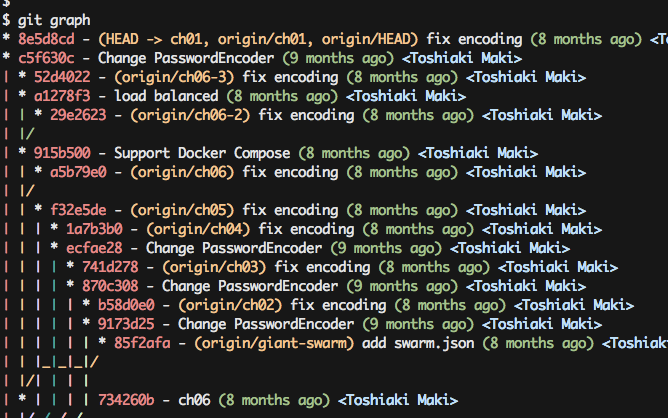Select the c5f630c commit hash
Viewport: 668px width, 418px height.
[46, 58]
